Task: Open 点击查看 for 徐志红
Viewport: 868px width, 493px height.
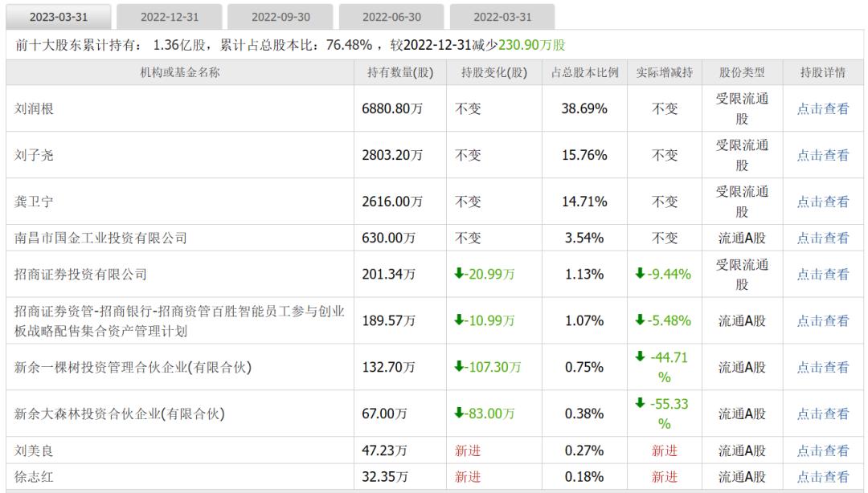Action: click(x=823, y=477)
